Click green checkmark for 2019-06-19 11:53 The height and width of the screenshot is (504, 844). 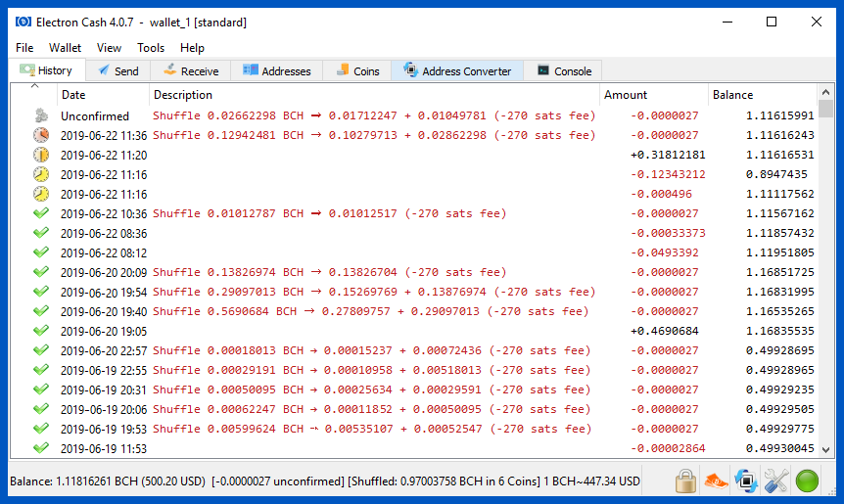click(41, 447)
